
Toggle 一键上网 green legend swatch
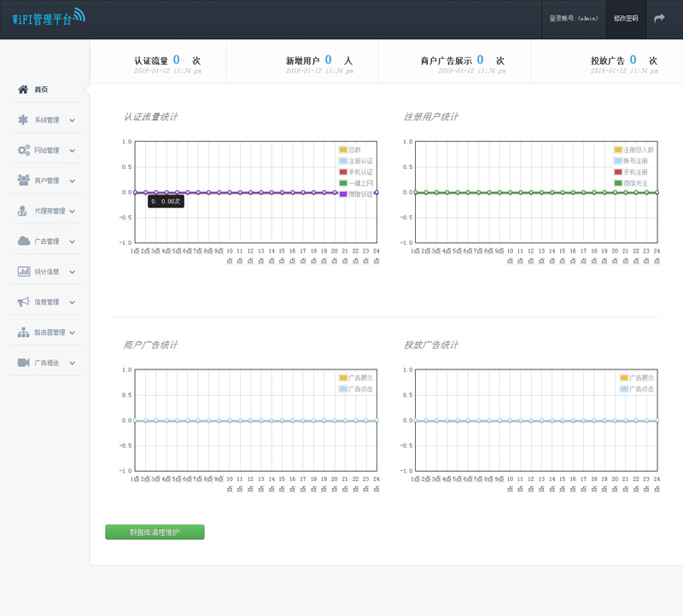point(343,183)
